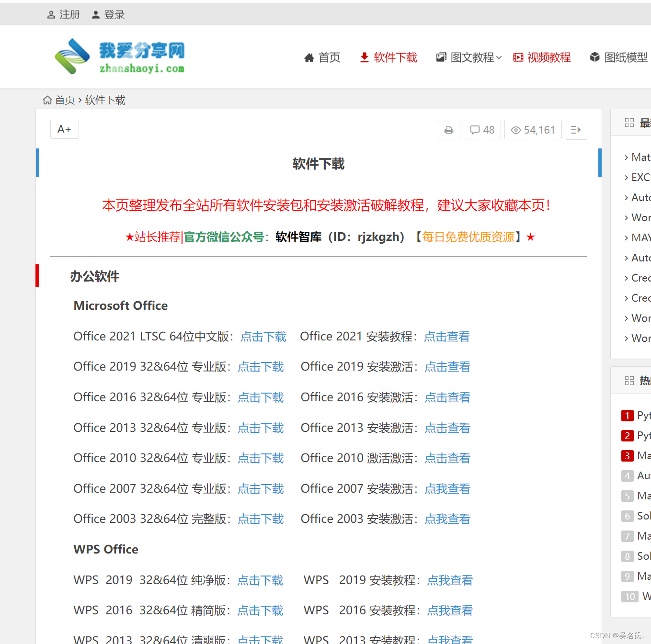Download Office 2007 专业版
Image resolution: width=651 pixels, height=644 pixels.
point(261,489)
